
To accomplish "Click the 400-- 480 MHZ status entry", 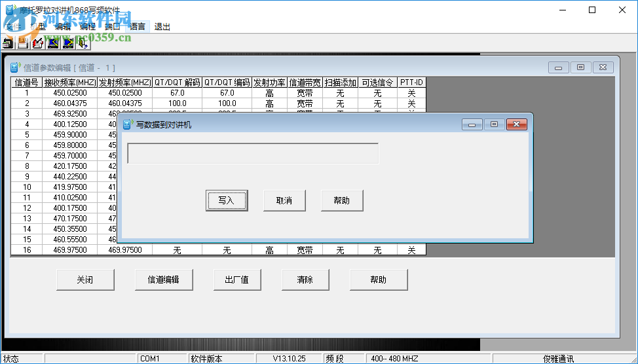I will (428, 359).
